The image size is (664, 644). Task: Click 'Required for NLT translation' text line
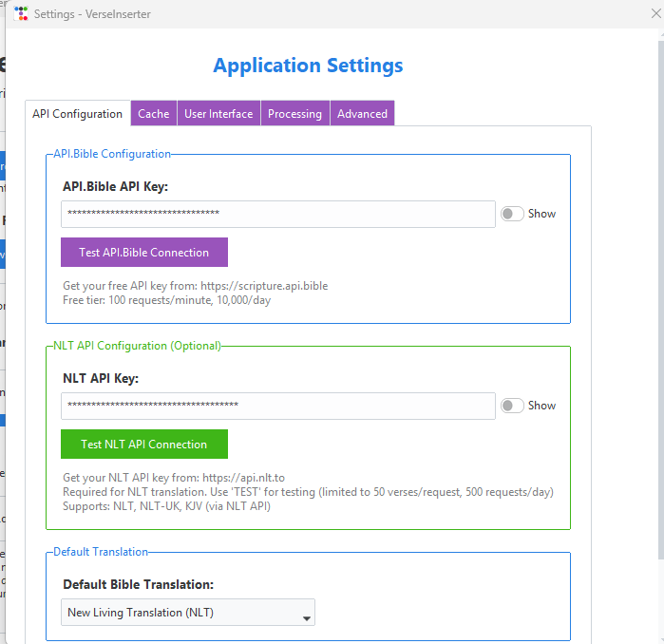click(308, 492)
